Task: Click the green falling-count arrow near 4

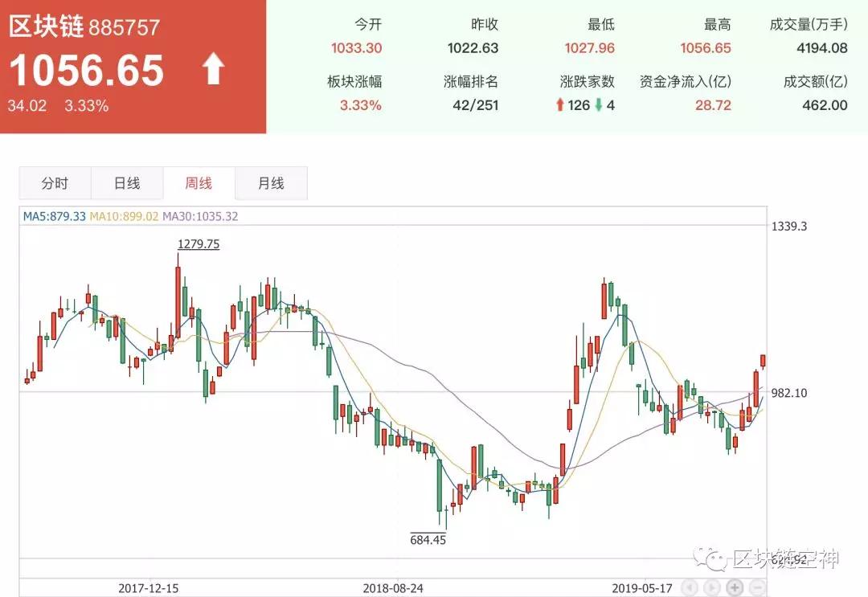Action: (599, 104)
